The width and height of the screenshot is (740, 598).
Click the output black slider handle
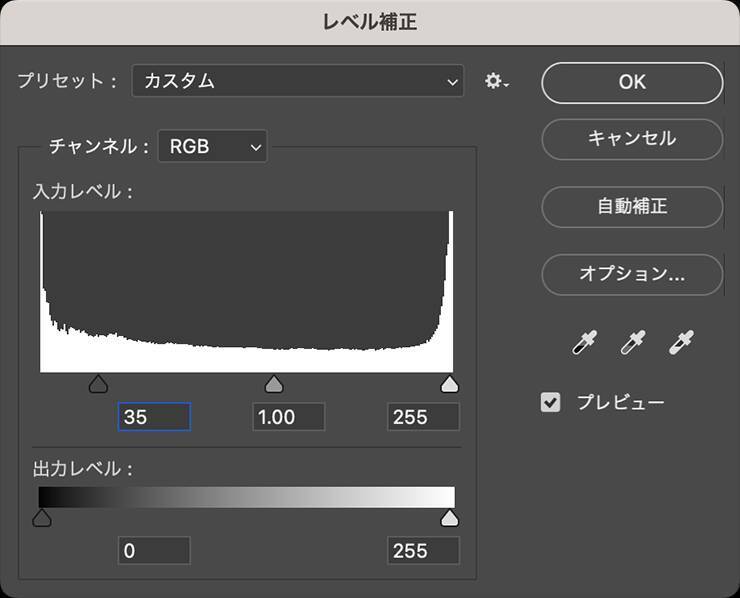coord(42,517)
